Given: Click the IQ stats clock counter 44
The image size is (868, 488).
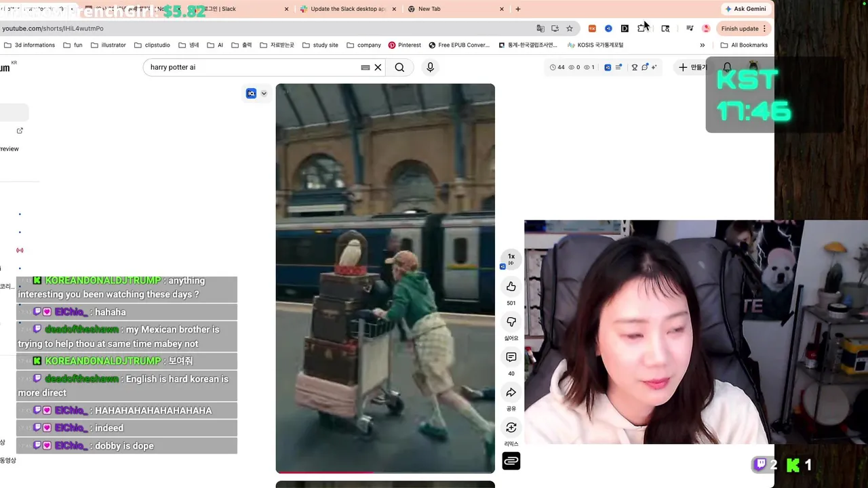Looking at the screenshot, I should [x=557, y=67].
